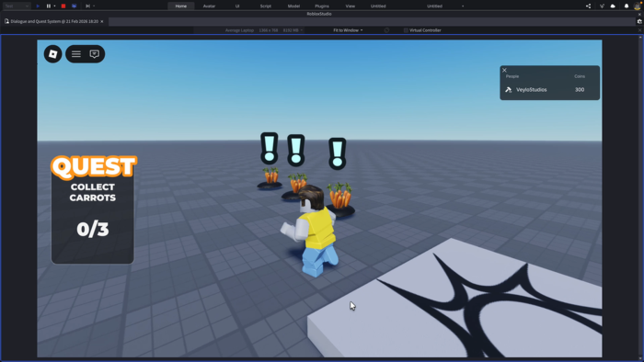Open the collaboration icon next to Share
644x362 pixels.
(602, 6)
